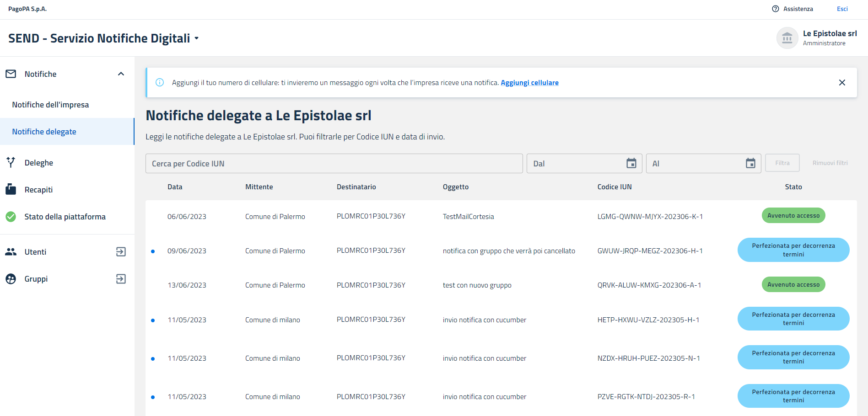Collapse the Notifiche sidebar section

(121, 74)
